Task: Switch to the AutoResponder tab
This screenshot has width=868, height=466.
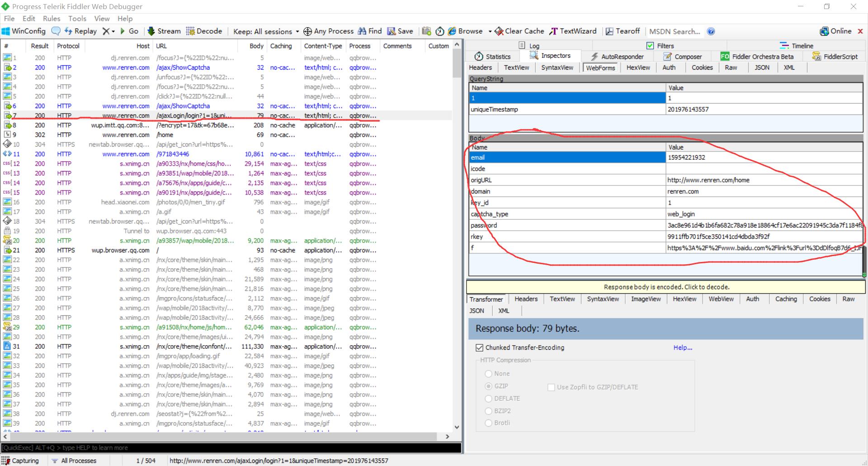Action: 617,57
